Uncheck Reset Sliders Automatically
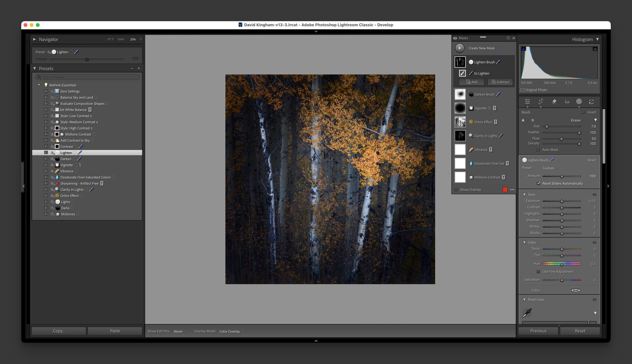The image size is (632, 364). (x=538, y=183)
